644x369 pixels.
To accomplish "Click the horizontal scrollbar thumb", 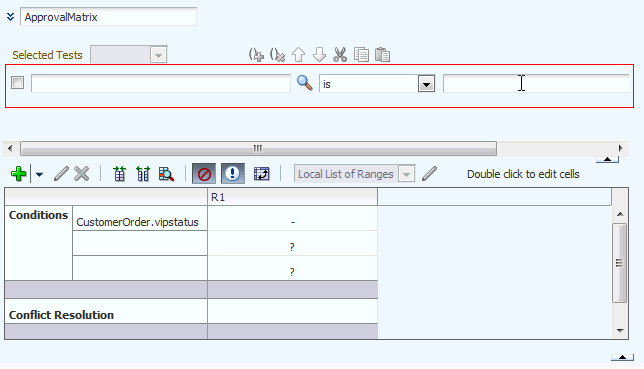I will coord(258,148).
